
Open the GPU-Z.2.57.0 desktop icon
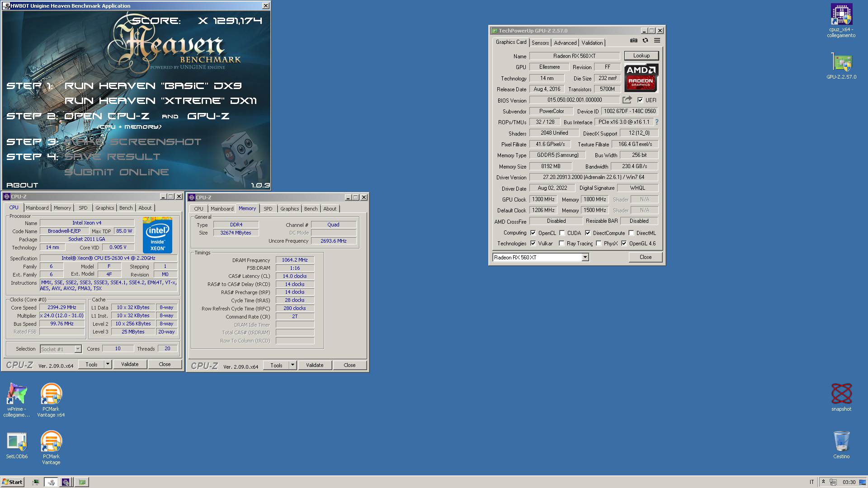click(x=841, y=66)
